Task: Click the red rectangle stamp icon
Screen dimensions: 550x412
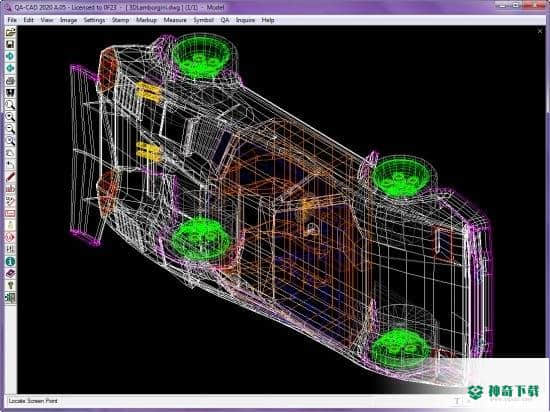Action: click(11, 213)
